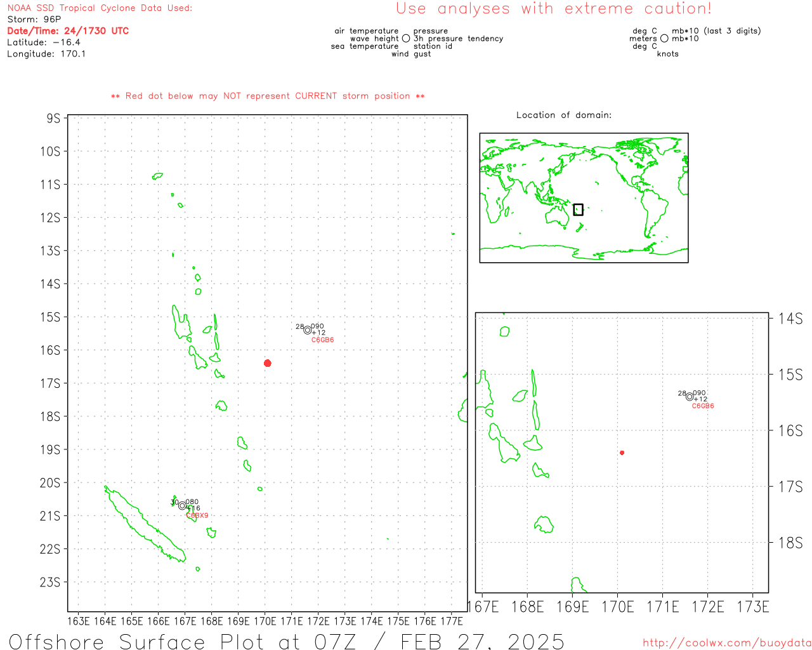Click the 16S label on inset map

[x=790, y=430]
